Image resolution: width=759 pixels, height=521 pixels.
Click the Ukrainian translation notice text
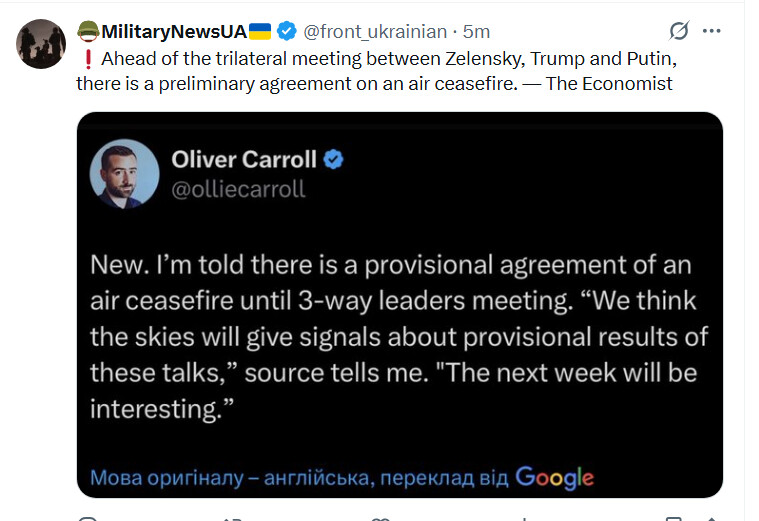tap(299, 478)
